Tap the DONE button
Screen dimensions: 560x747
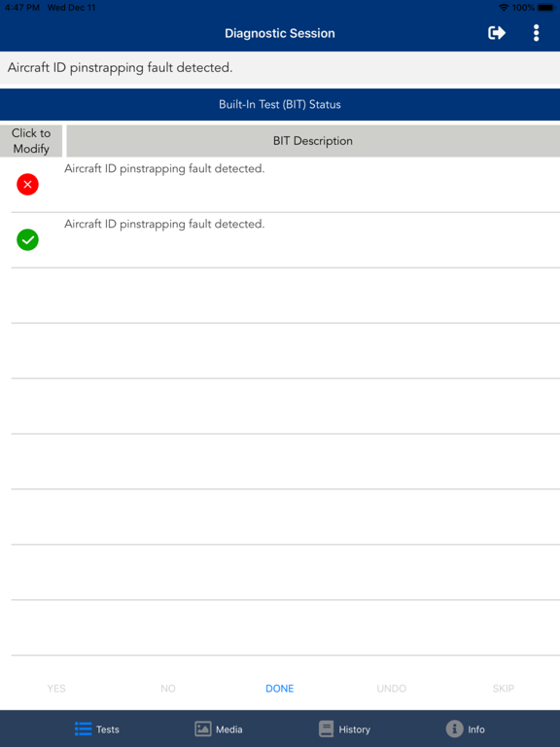[280, 689]
